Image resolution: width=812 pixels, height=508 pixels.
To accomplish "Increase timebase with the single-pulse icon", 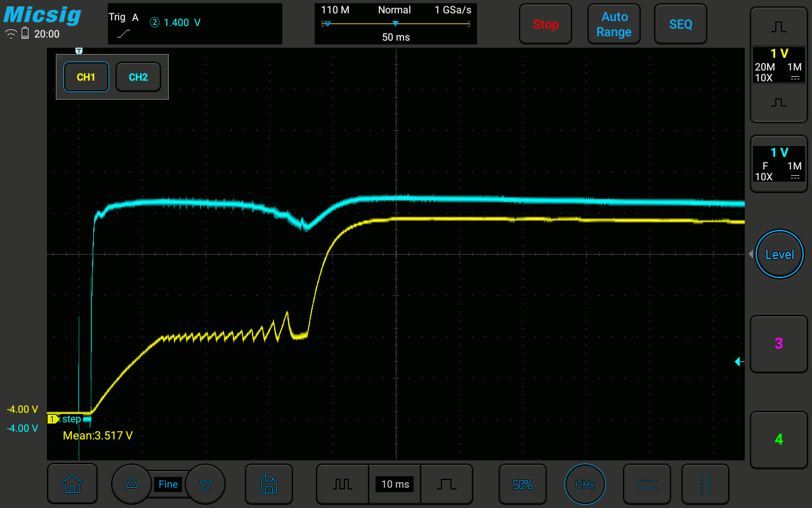I will pyautogui.click(x=447, y=485).
